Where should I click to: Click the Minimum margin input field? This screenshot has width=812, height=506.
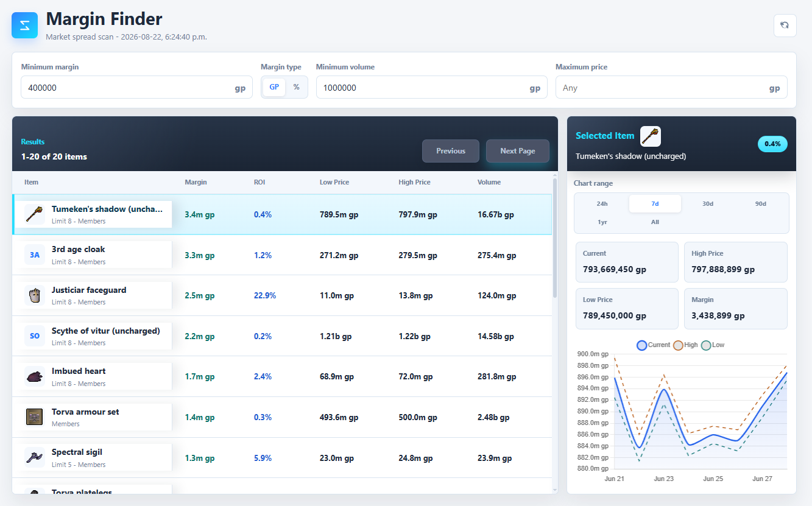tap(136, 88)
